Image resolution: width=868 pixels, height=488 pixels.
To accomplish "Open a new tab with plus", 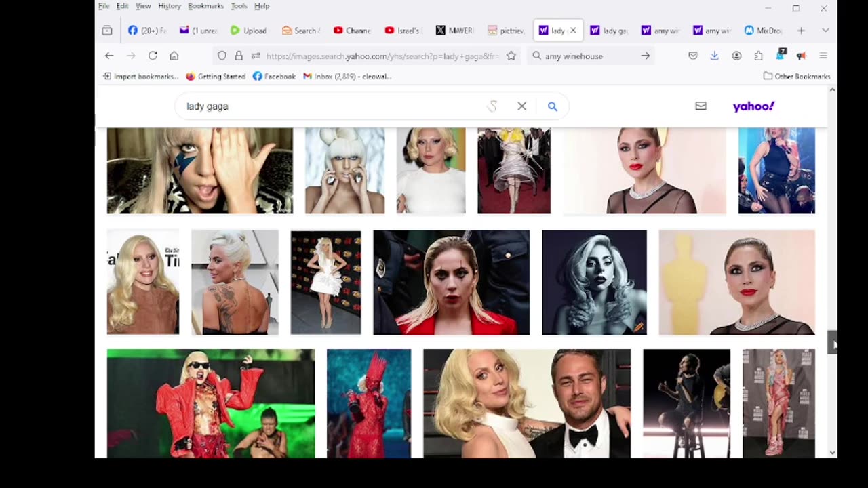I will (x=801, y=30).
